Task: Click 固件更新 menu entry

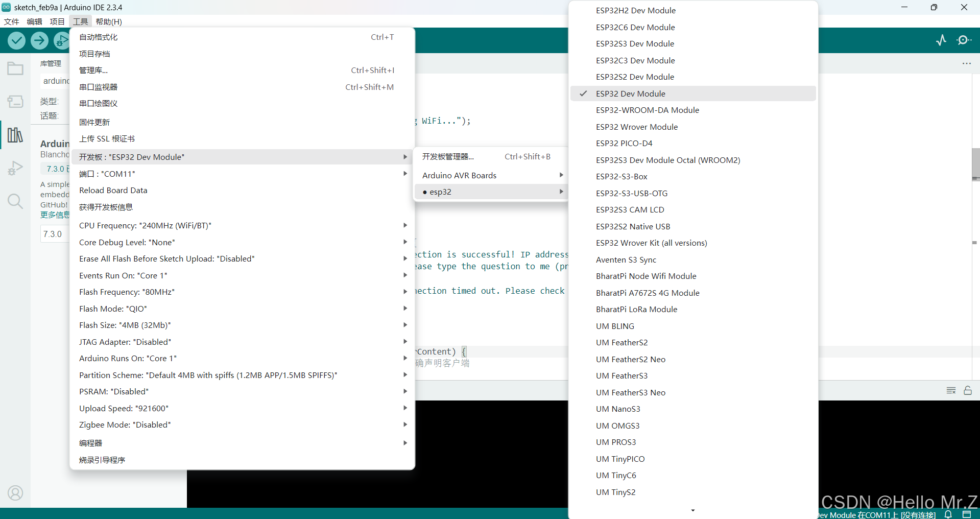Action: click(242, 122)
